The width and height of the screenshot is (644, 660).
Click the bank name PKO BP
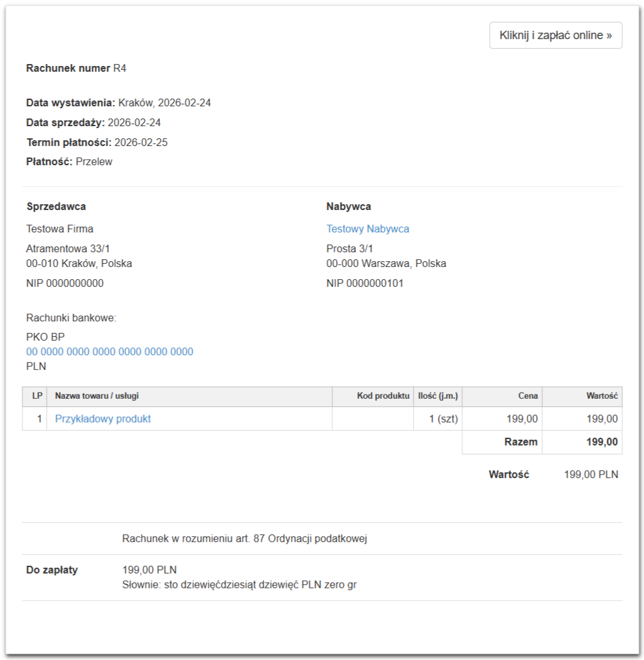tap(45, 337)
